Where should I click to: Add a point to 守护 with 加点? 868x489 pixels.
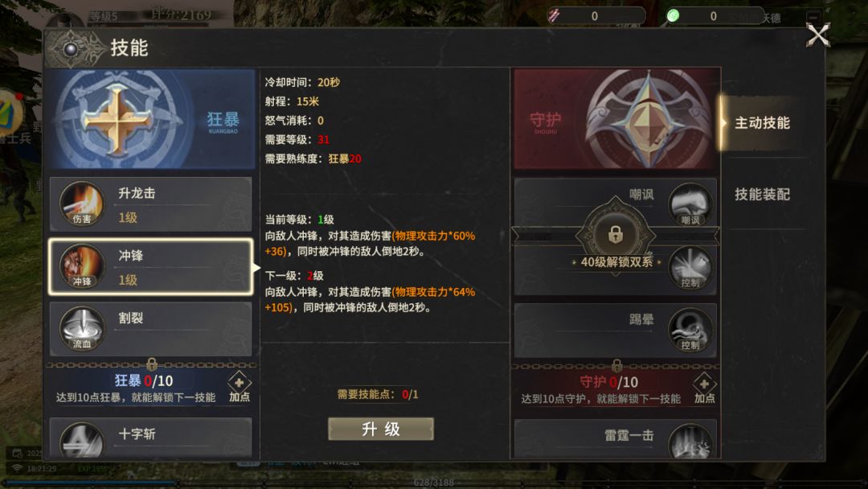pos(704,388)
